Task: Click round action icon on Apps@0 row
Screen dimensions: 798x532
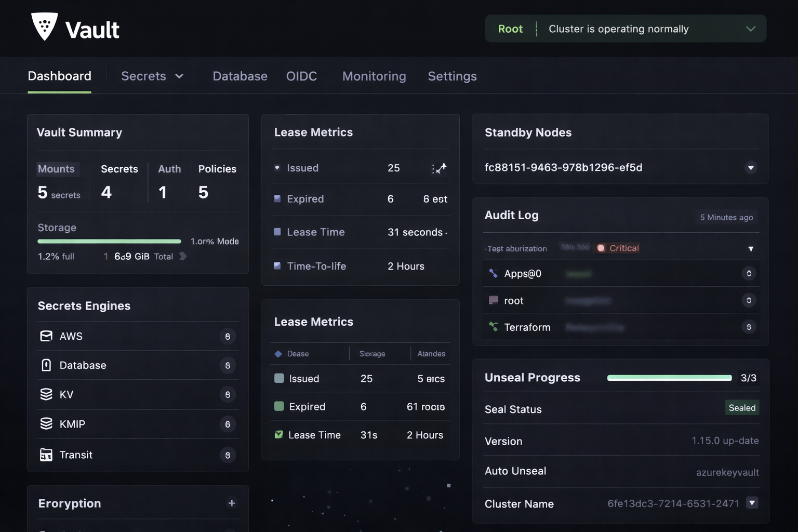Action: (x=749, y=273)
